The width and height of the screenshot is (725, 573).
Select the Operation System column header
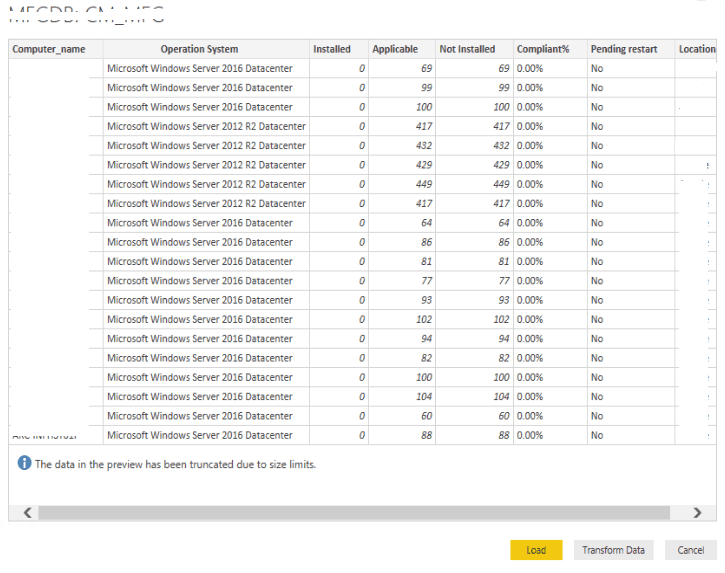click(206, 49)
